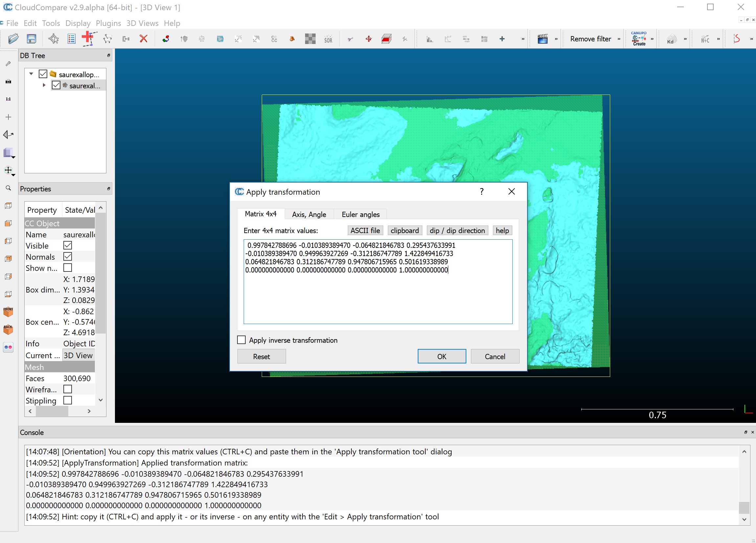756x543 pixels.
Task: Open the CANUPO Create classifier tool
Action: [639, 39]
